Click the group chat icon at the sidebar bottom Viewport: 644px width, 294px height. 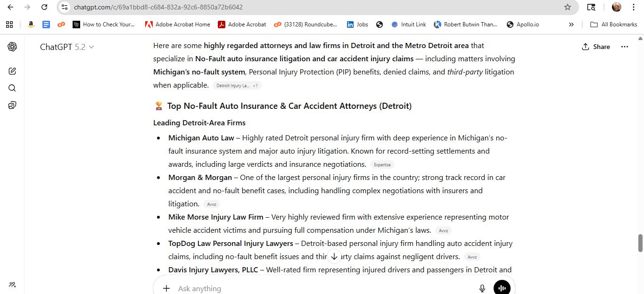pos(12,285)
